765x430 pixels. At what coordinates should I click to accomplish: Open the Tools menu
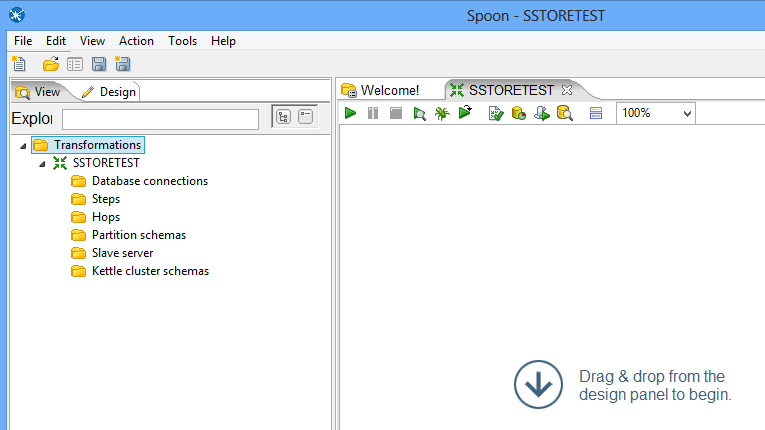point(182,41)
